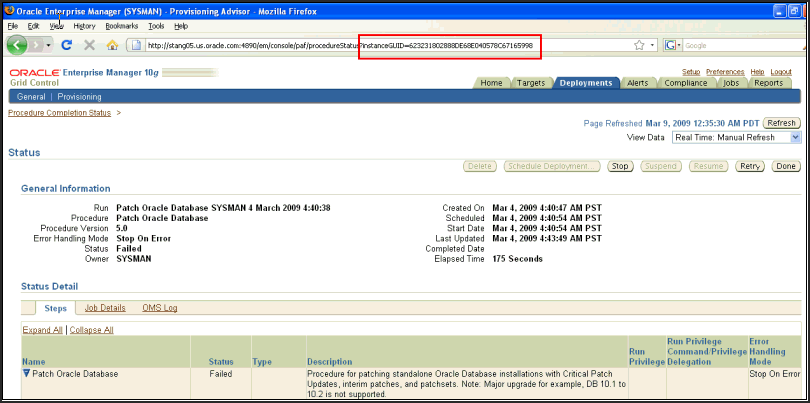
Task: Click the Resume button
Action: (x=708, y=166)
